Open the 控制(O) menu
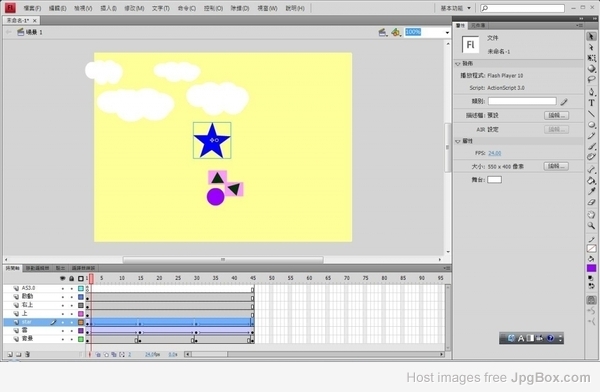Screen dimensions: 600x392 (213, 8)
